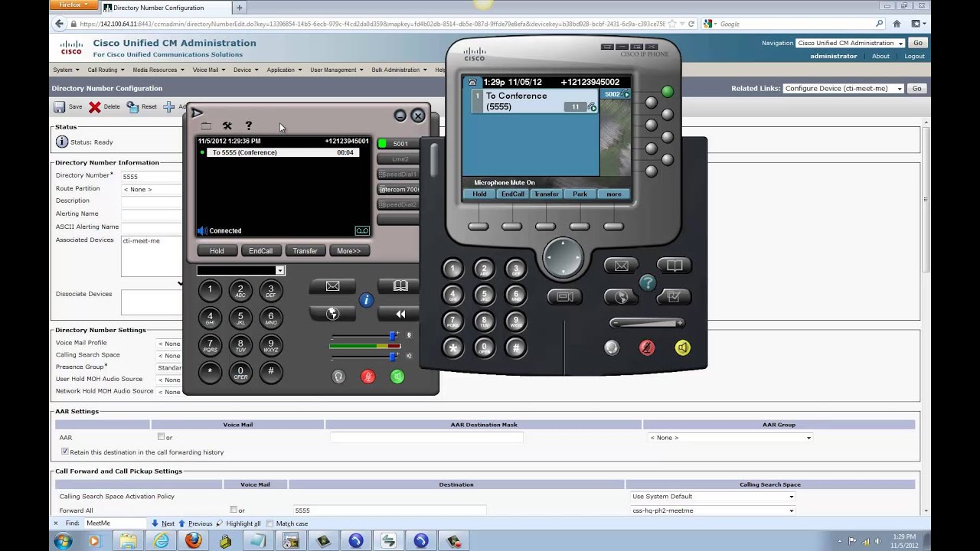The height and width of the screenshot is (551, 980).
Task: Open the Bulk Administration menu
Action: coord(399,70)
